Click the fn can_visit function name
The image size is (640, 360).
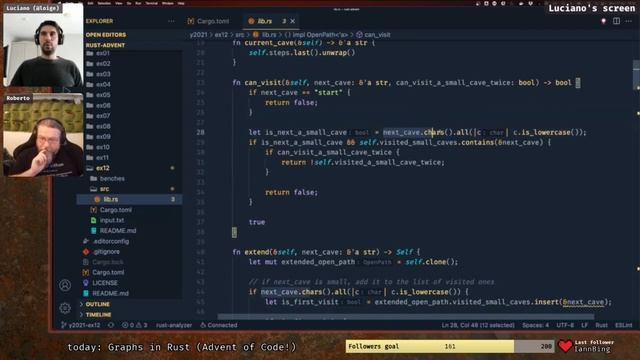coord(263,82)
